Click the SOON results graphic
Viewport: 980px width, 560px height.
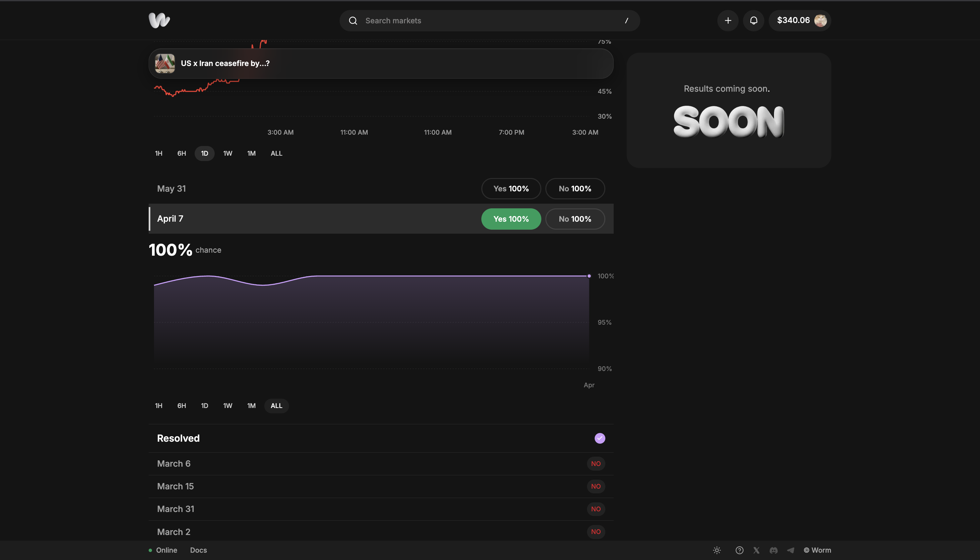pos(728,122)
